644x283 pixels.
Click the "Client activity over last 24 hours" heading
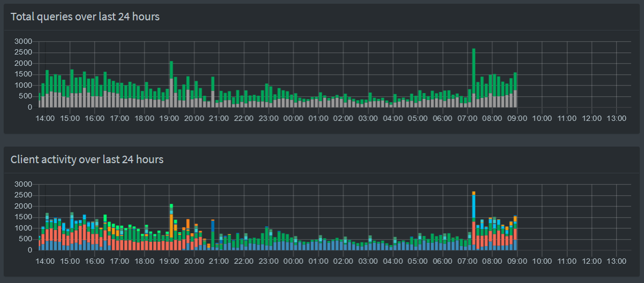click(x=87, y=159)
